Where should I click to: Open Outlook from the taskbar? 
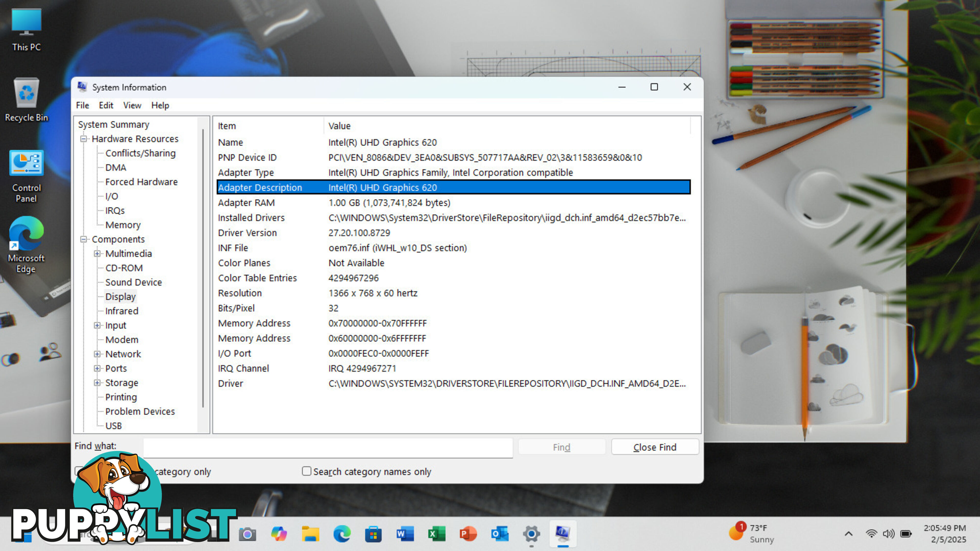click(499, 534)
